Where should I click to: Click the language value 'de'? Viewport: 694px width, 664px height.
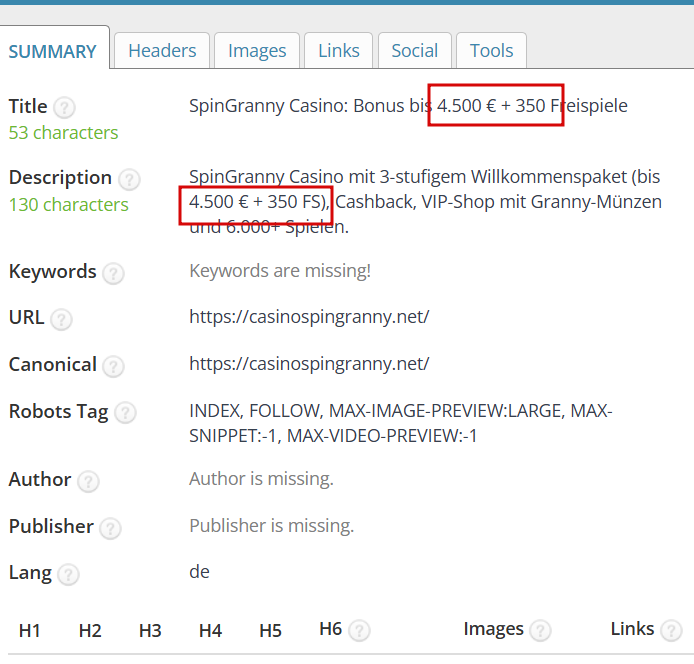pyautogui.click(x=199, y=572)
